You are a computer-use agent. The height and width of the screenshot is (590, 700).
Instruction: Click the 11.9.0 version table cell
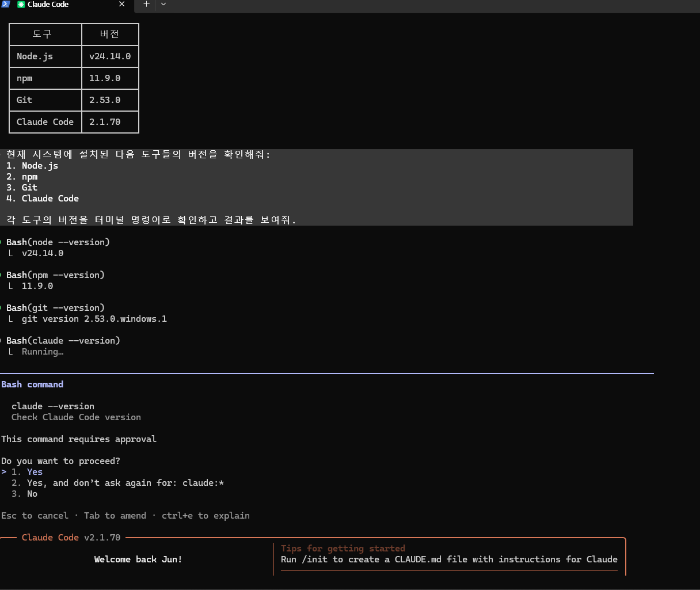[x=110, y=78]
